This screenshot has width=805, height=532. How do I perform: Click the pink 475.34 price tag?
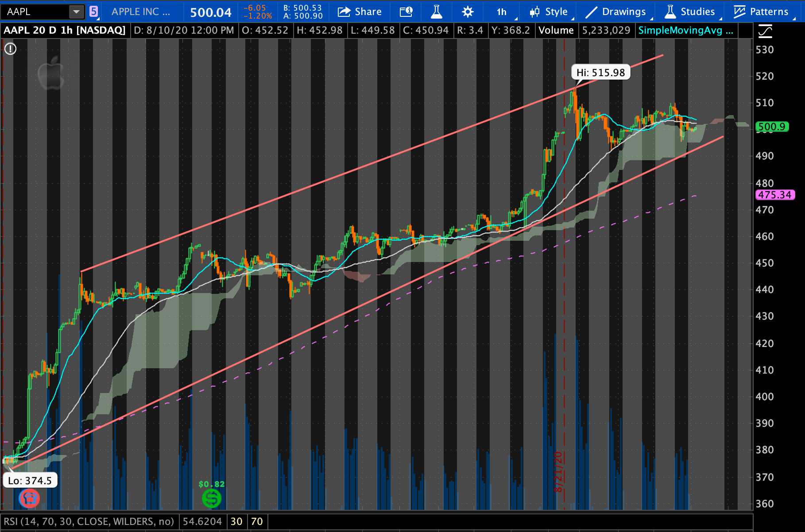coord(774,195)
